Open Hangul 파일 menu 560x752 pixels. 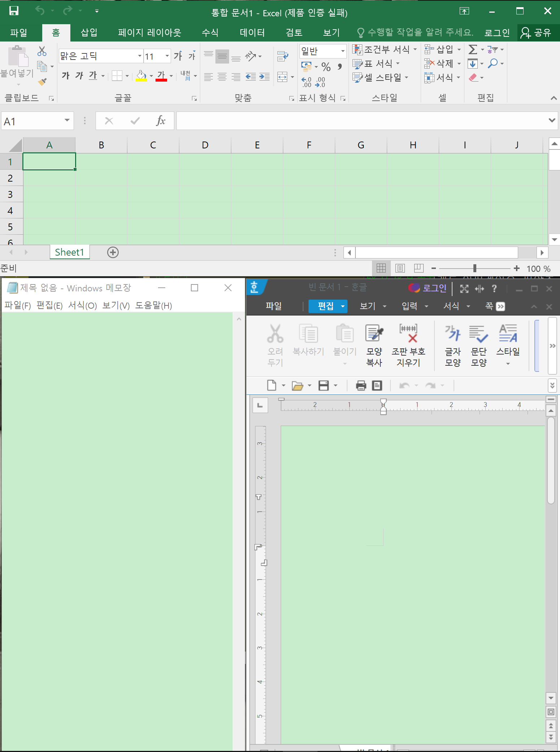pyautogui.click(x=274, y=306)
